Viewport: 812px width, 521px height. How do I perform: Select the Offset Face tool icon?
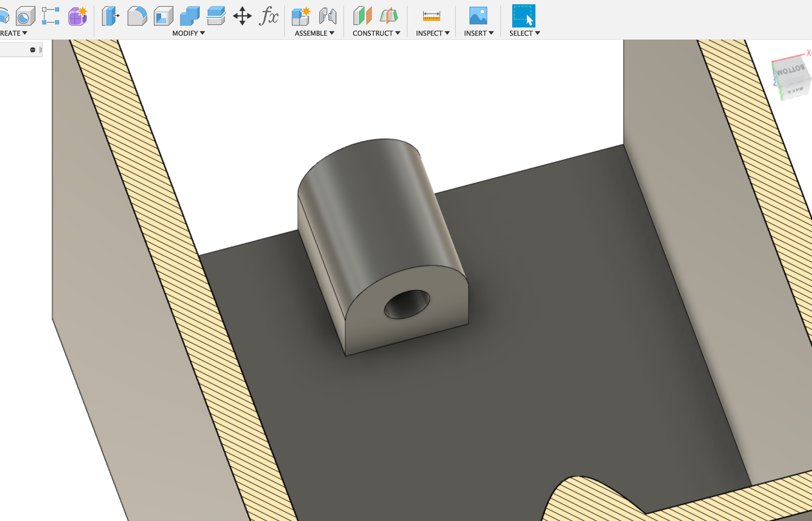tap(216, 16)
